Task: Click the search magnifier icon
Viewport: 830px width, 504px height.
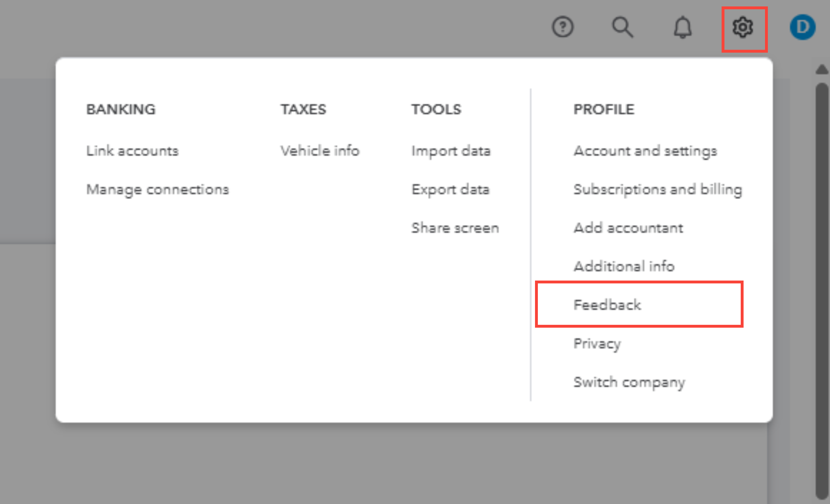Action: [622, 27]
